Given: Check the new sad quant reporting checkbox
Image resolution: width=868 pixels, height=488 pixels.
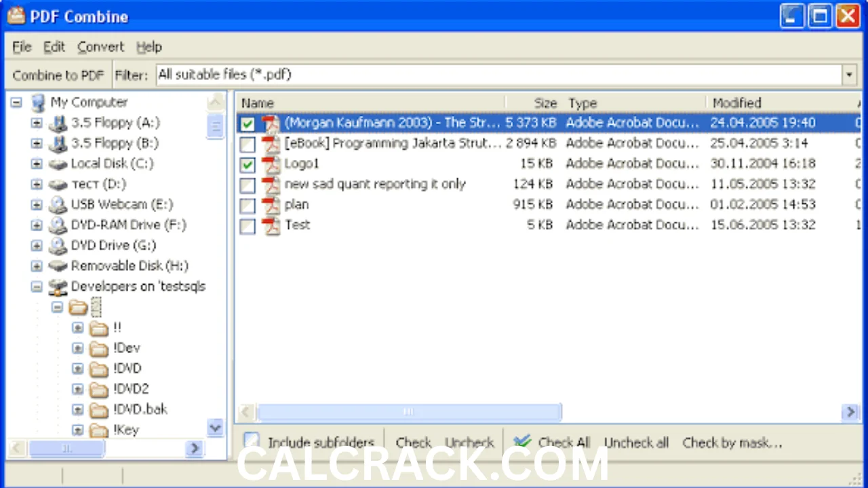Looking at the screenshot, I should [248, 185].
